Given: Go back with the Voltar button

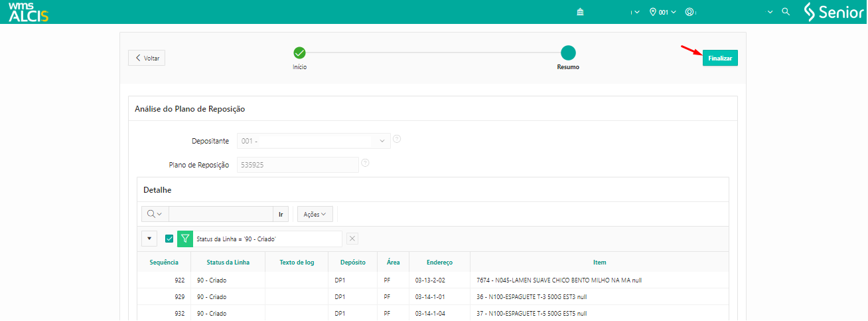Looking at the screenshot, I should (x=147, y=58).
